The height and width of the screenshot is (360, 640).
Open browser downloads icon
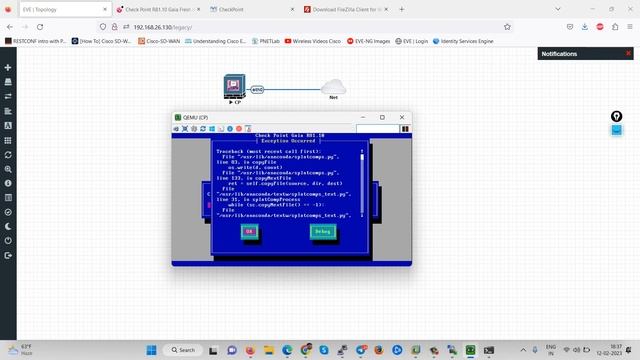click(x=584, y=27)
